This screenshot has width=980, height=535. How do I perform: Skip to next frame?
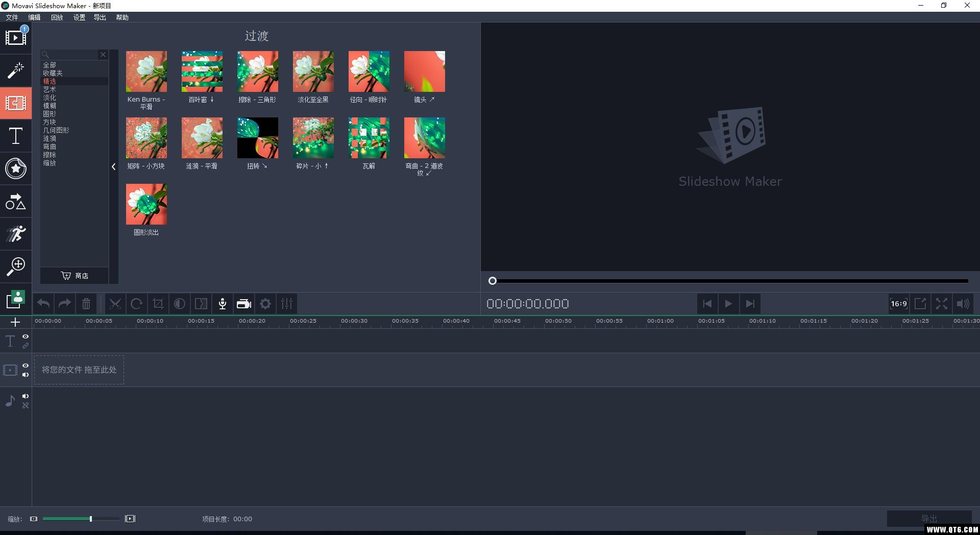click(x=750, y=304)
